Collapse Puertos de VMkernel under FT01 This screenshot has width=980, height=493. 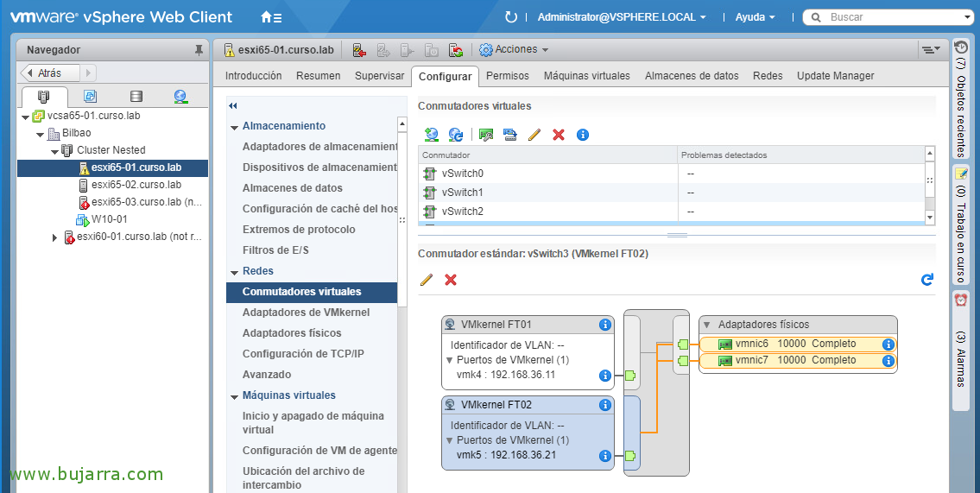pos(450,361)
